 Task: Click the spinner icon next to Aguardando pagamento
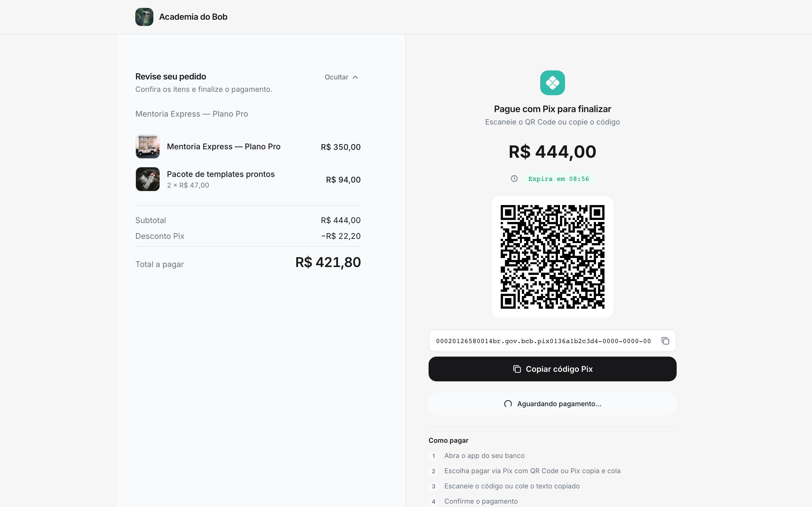click(x=508, y=404)
